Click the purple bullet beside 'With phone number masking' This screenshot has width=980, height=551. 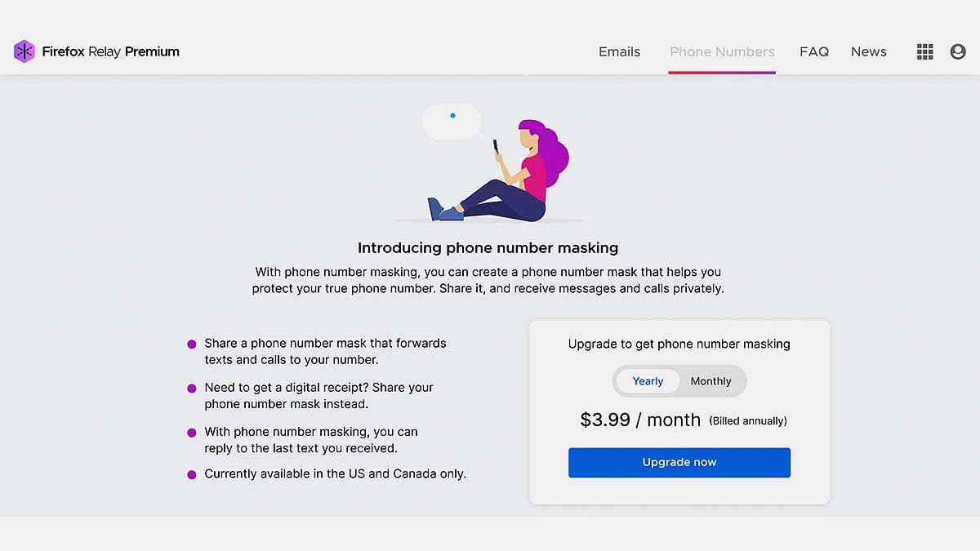192,432
